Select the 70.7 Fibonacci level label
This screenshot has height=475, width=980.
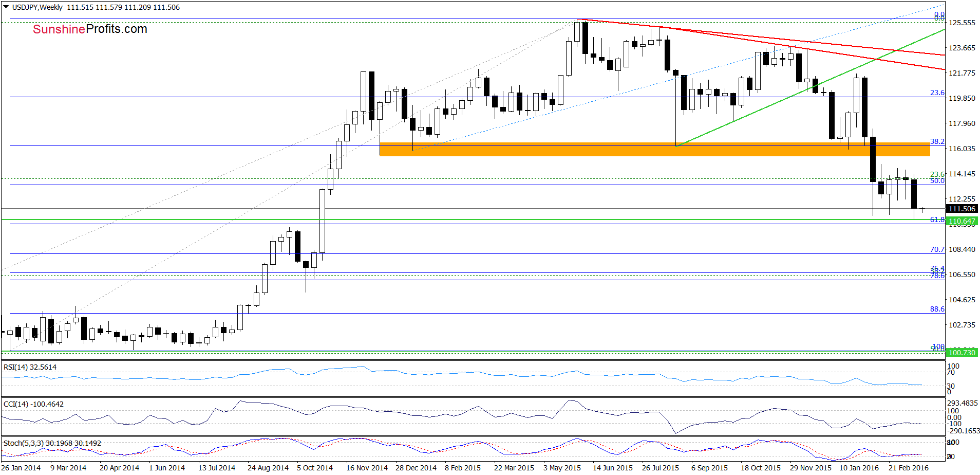pos(937,249)
